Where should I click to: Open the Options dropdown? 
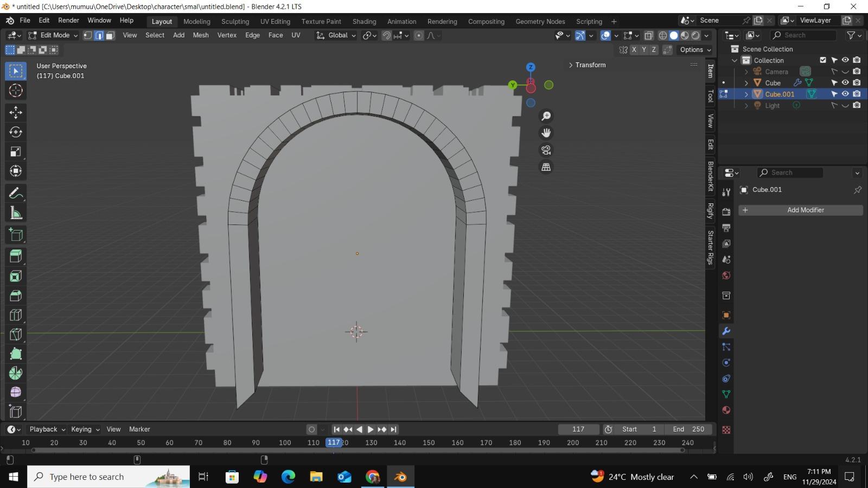point(695,49)
